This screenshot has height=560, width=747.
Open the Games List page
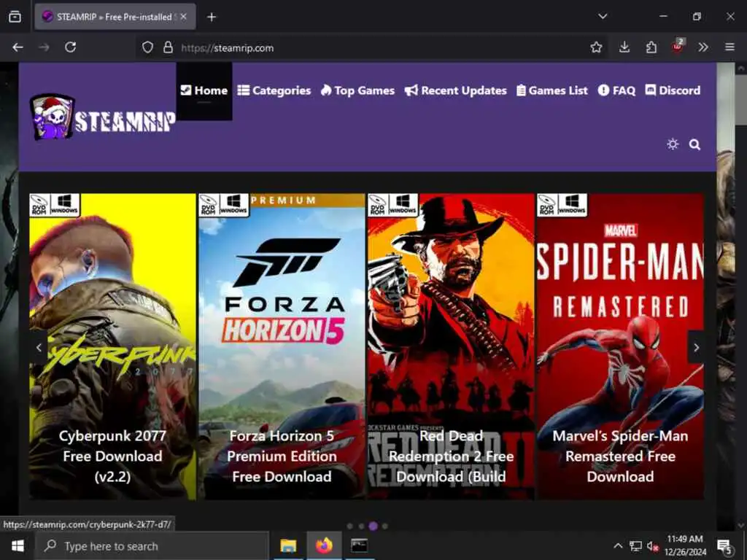tap(552, 90)
